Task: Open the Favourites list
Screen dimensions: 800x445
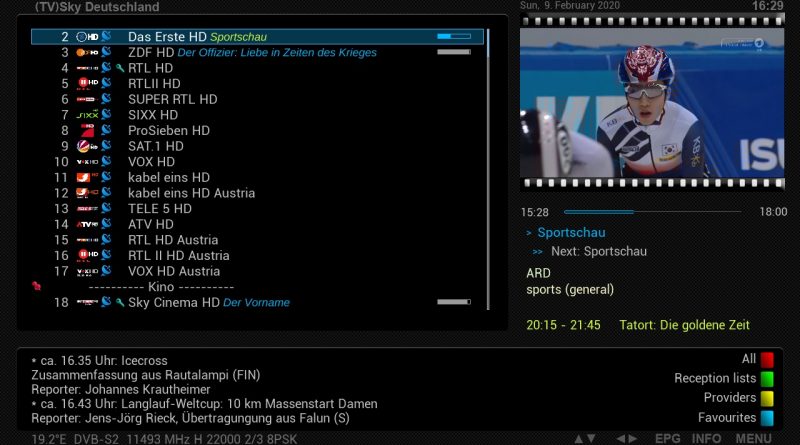Action: [x=727, y=417]
